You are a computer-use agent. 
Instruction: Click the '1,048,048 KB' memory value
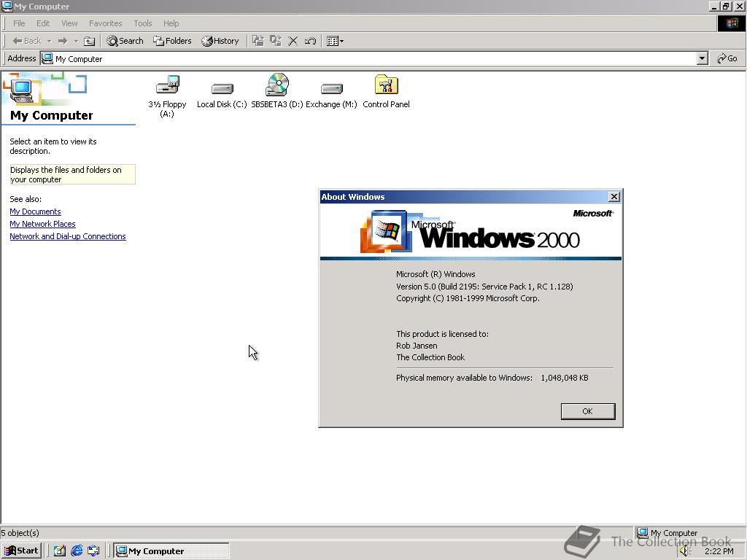[x=565, y=378]
